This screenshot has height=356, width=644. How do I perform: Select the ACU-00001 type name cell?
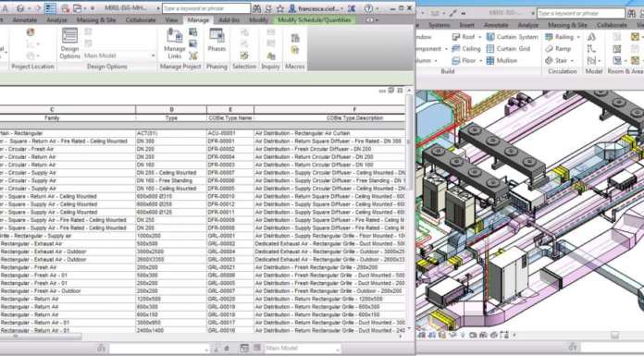(230, 133)
